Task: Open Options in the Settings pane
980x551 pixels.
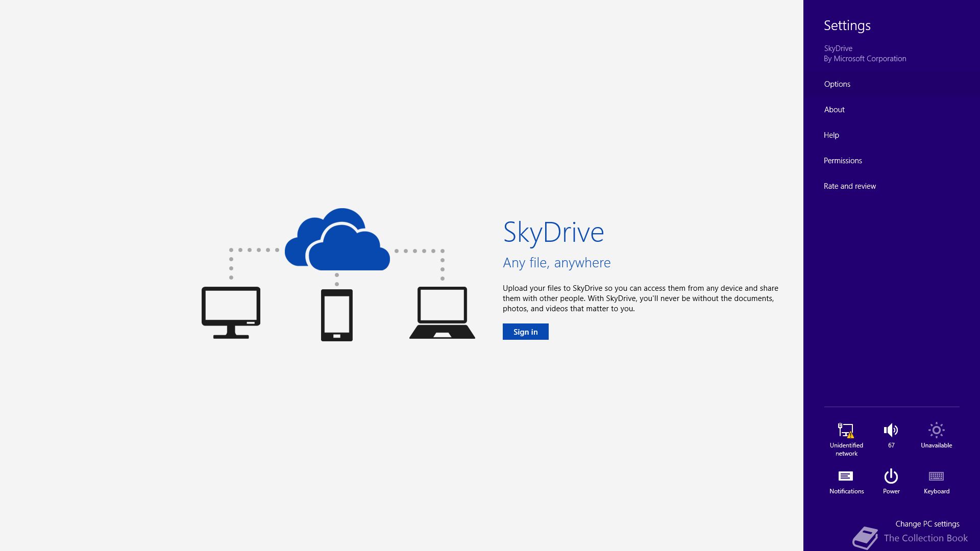Action: [891, 84]
